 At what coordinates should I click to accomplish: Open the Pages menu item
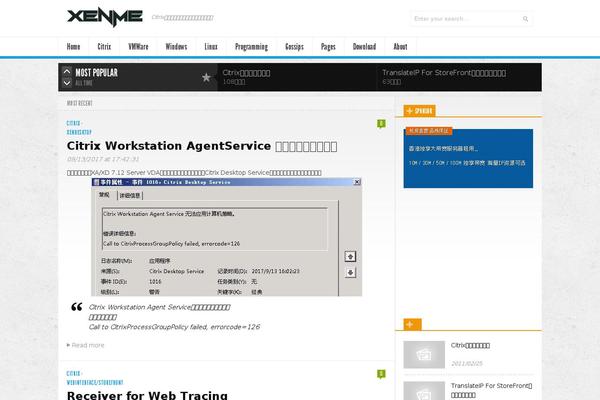tap(328, 47)
